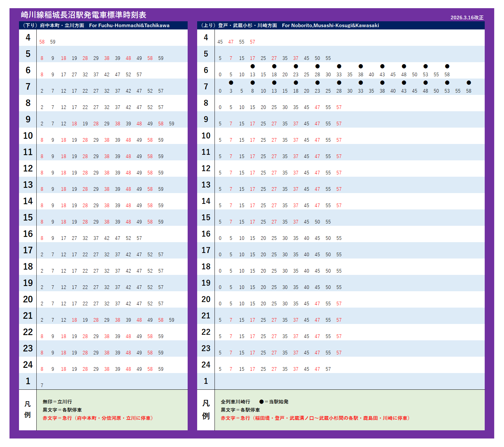Click dot above 58 in inbound 7 o'clock row

469,83
